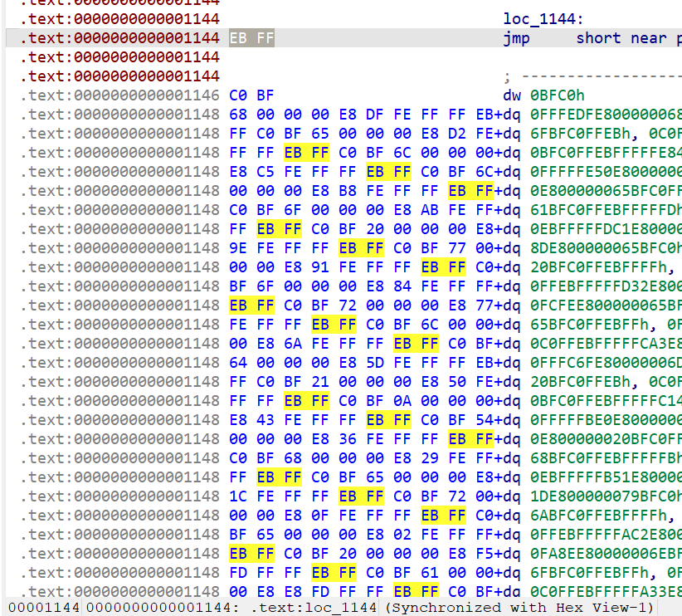Click the dq value 0BFC0FFEBFFFFFE84

[x=606, y=153]
